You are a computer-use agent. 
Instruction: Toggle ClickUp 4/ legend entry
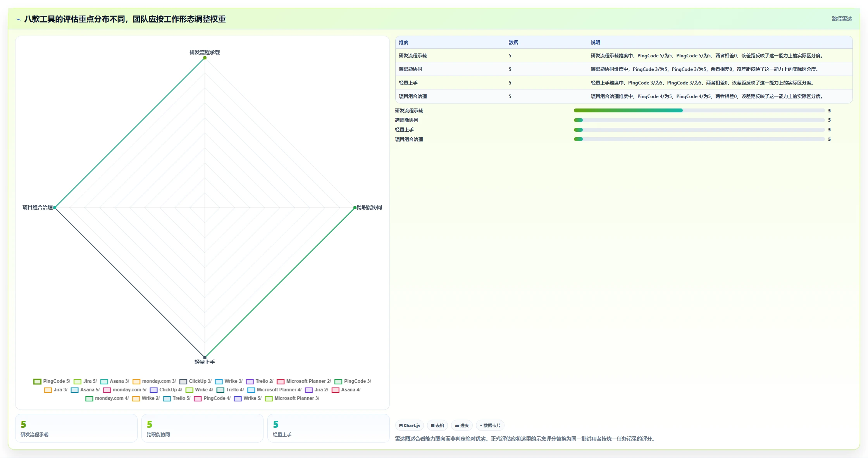(166, 390)
